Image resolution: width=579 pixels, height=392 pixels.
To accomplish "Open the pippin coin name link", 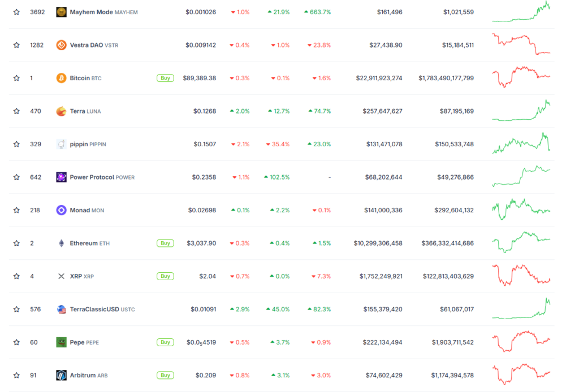I will pyautogui.click(x=79, y=144).
